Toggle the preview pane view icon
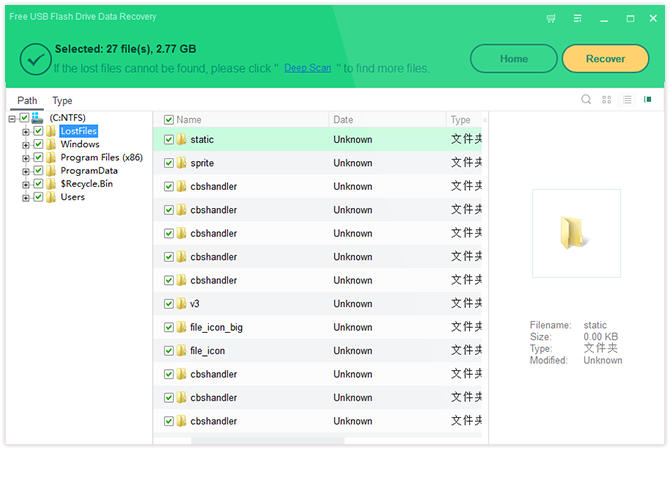Image resolution: width=670 pixels, height=480 pixels. click(647, 100)
